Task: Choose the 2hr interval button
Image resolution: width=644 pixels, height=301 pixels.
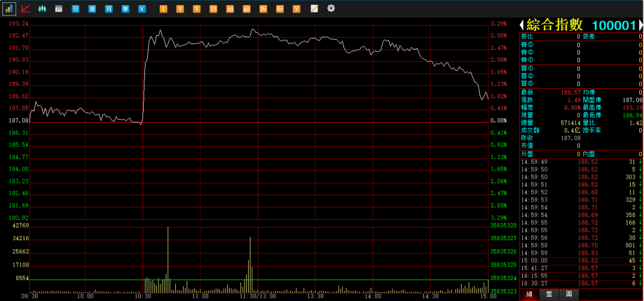Action: point(263,9)
